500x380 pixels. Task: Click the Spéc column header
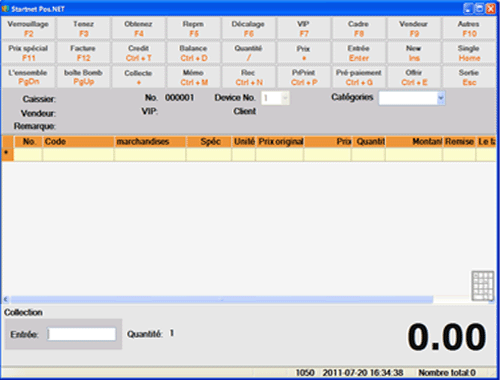(x=209, y=142)
